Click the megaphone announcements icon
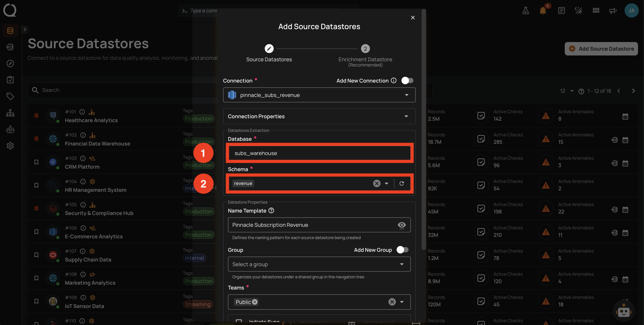644x325 pixels. point(613,10)
